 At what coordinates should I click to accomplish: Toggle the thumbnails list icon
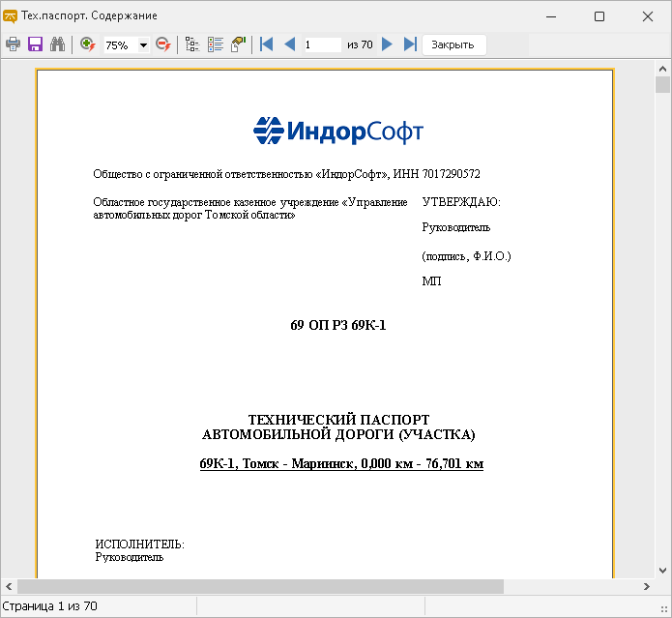(x=216, y=44)
